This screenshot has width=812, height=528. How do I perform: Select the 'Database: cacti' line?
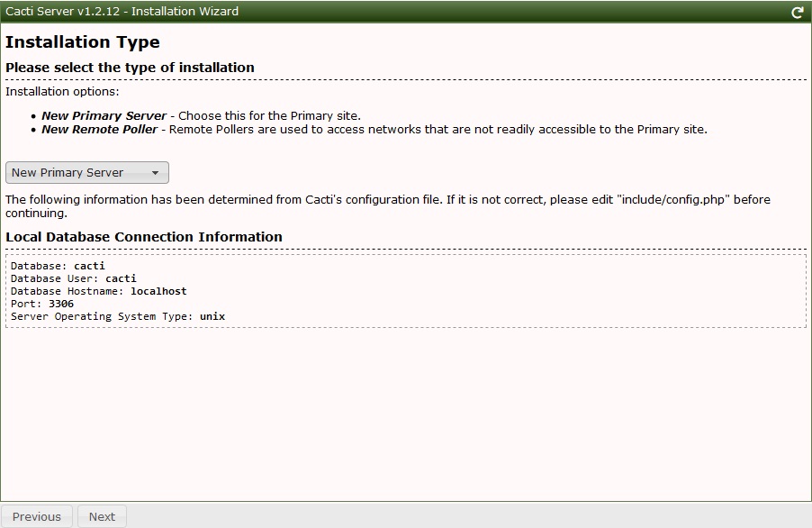pyautogui.click(x=58, y=266)
